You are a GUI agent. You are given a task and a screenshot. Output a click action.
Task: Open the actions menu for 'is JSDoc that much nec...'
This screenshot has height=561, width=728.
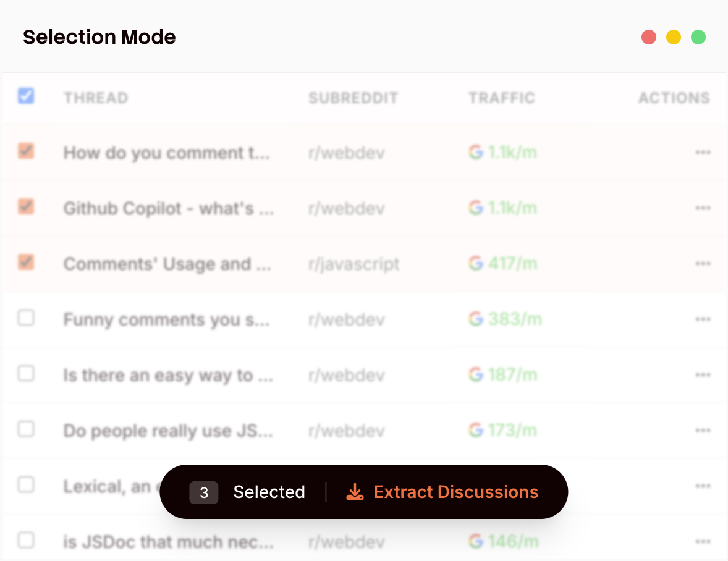[x=703, y=542]
